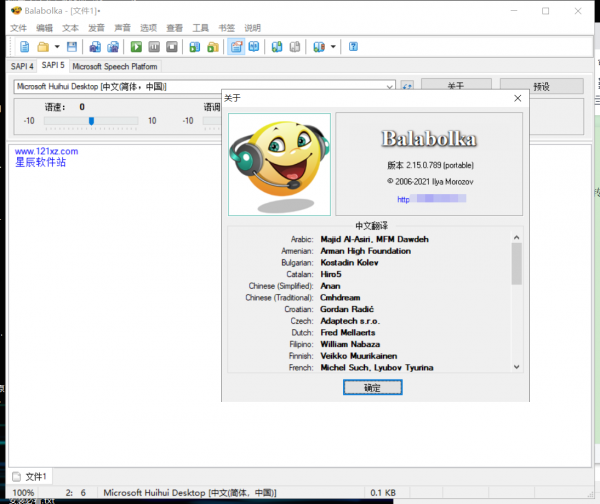Click the read clipboard aloud icon

click(195, 47)
